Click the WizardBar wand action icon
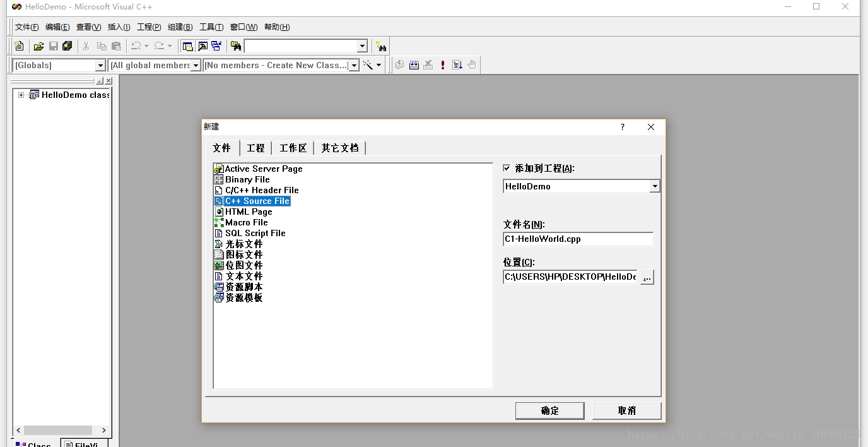Image resolution: width=868 pixels, height=447 pixels. click(368, 65)
